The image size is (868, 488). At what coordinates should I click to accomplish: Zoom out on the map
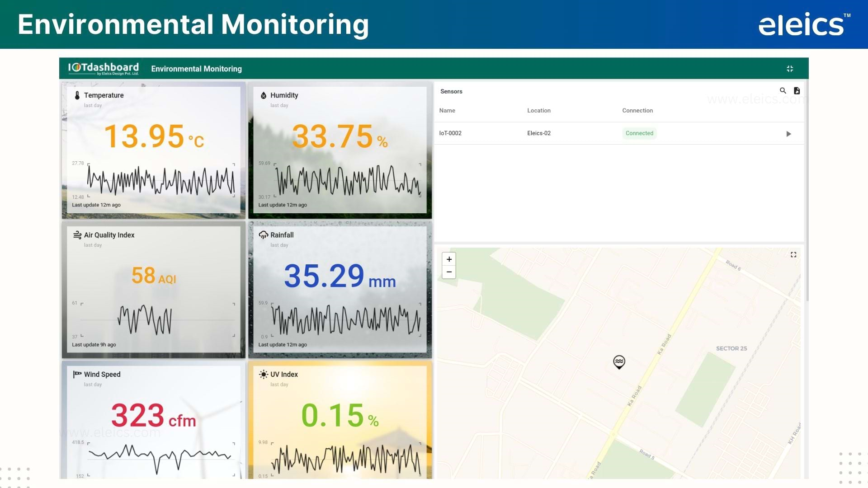point(449,272)
